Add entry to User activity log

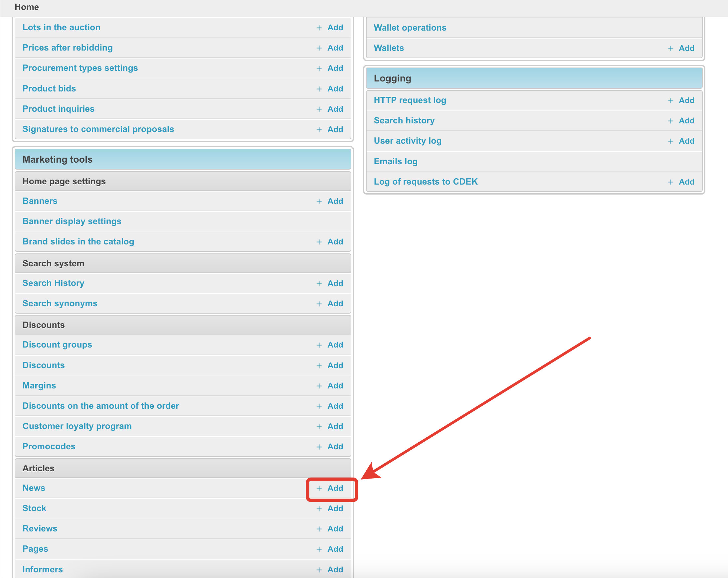coord(686,141)
